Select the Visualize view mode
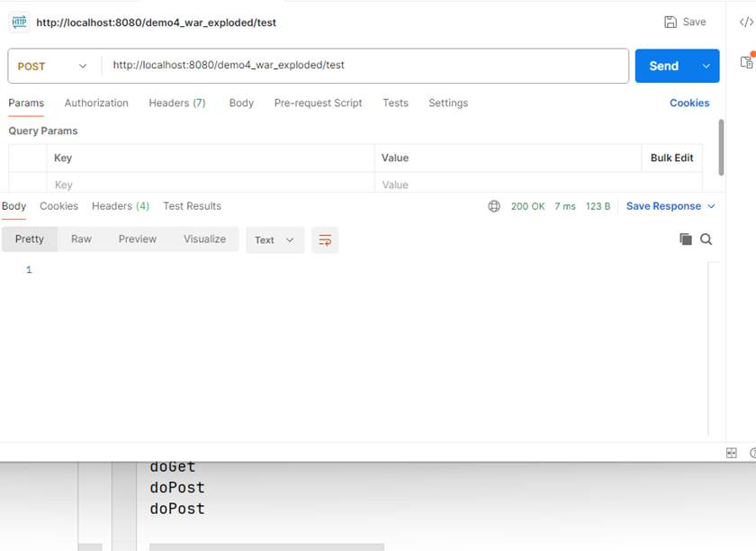This screenshot has width=756, height=551. (204, 239)
